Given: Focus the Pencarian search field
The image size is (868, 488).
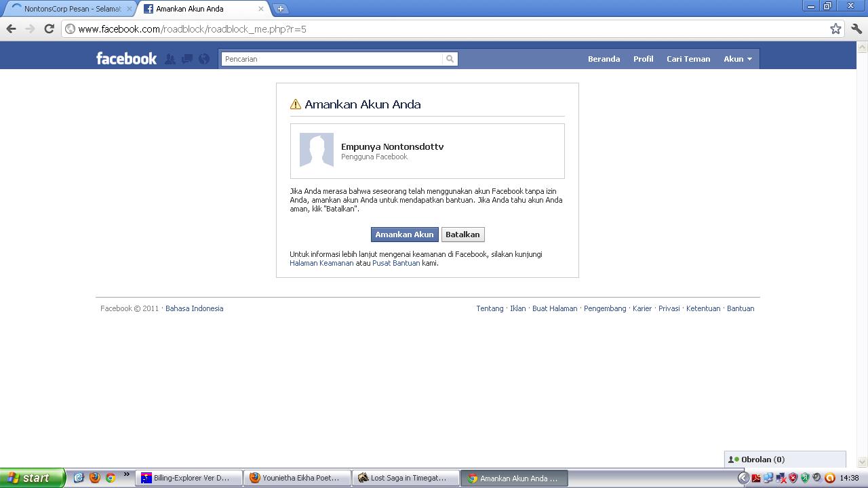Looking at the screenshot, I should tap(332, 59).
